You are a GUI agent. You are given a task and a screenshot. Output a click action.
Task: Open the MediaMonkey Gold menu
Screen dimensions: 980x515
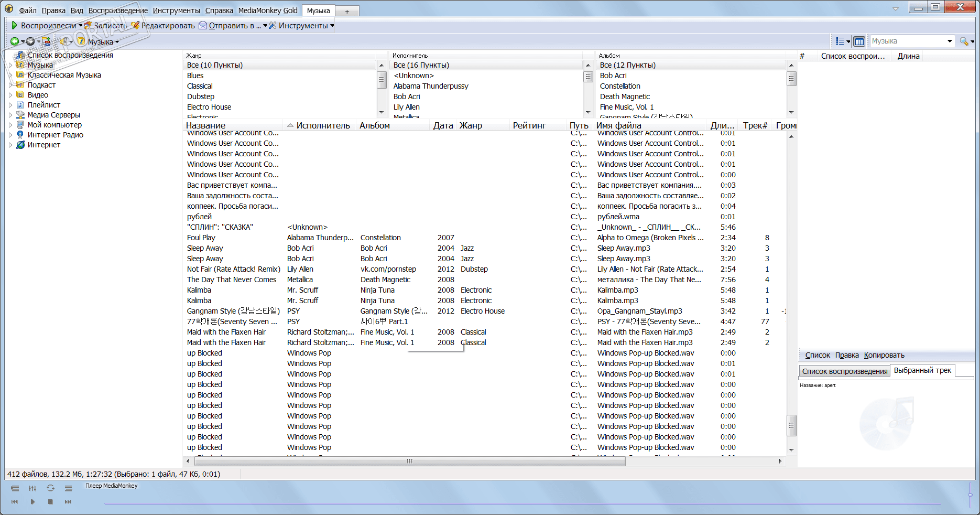(268, 10)
